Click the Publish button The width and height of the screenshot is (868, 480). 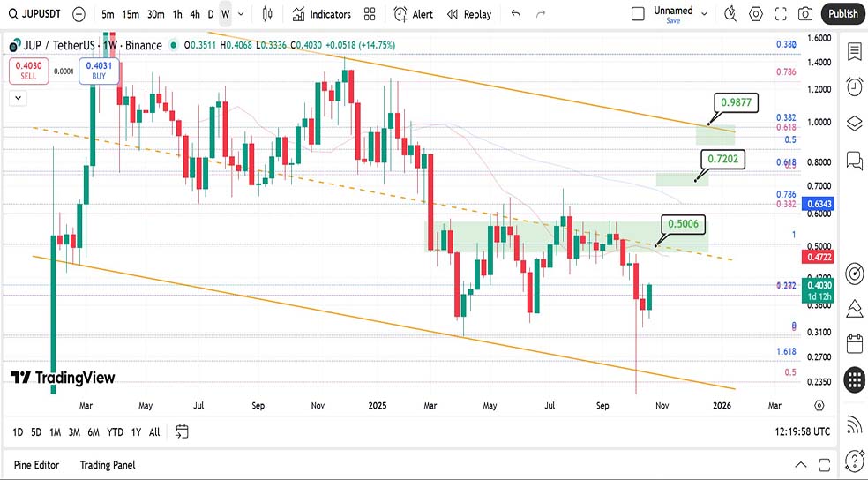tap(842, 14)
